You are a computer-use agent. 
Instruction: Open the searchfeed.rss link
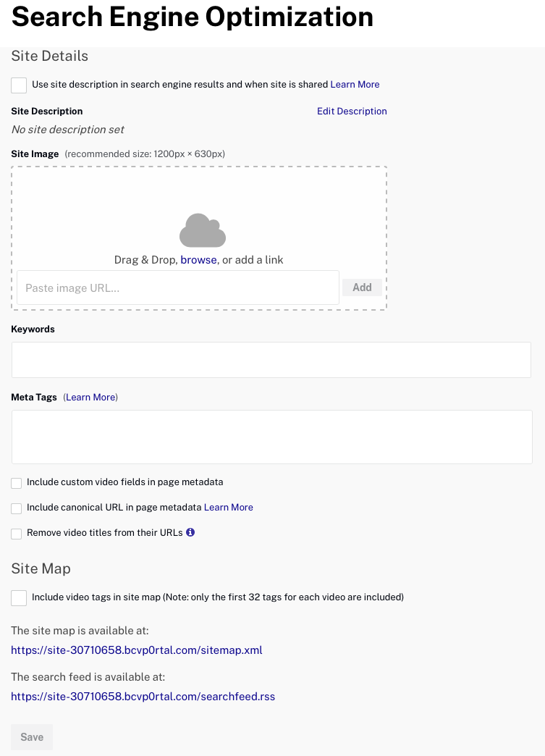(143, 696)
